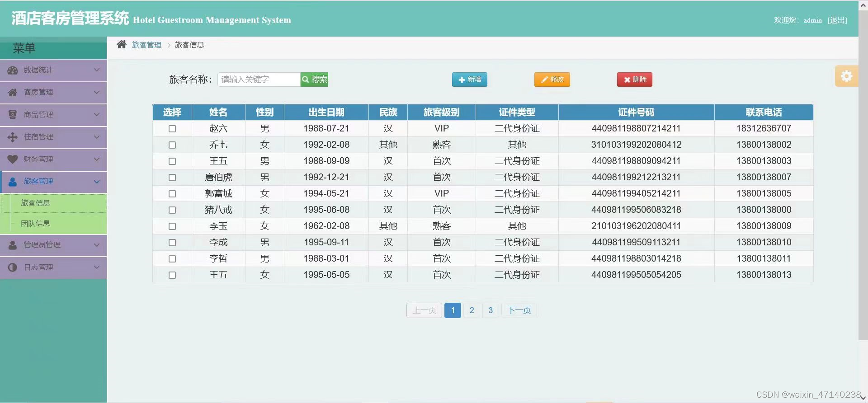Viewport: 868px width, 403px height.
Task: Click the 财务管理 heart icon
Action: pyautogui.click(x=13, y=159)
